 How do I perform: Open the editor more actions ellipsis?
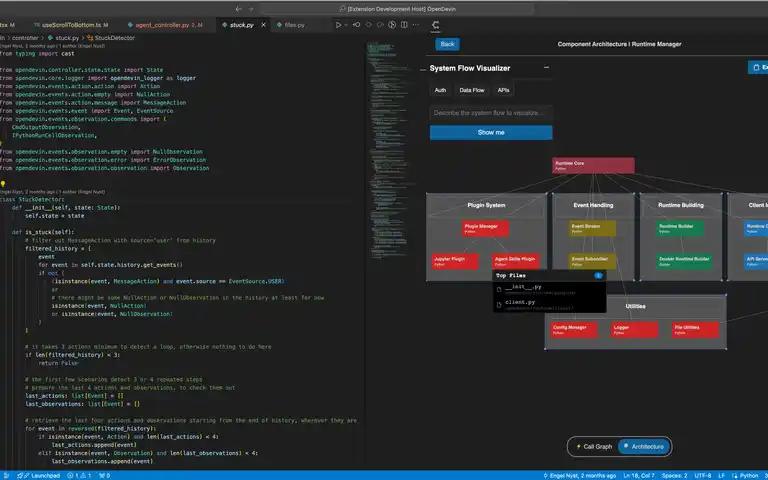[x=416, y=24]
